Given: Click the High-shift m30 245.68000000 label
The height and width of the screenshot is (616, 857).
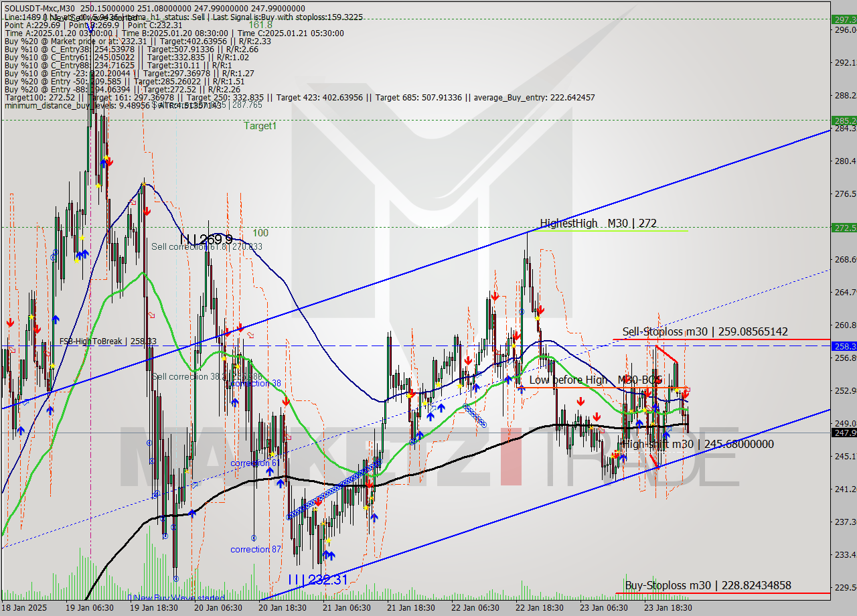Looking at the screenshot, I should [x=697, y=444].
